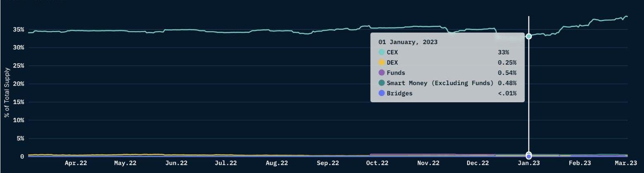Click the '% of Total Supply' axis title

coord(7,91)
